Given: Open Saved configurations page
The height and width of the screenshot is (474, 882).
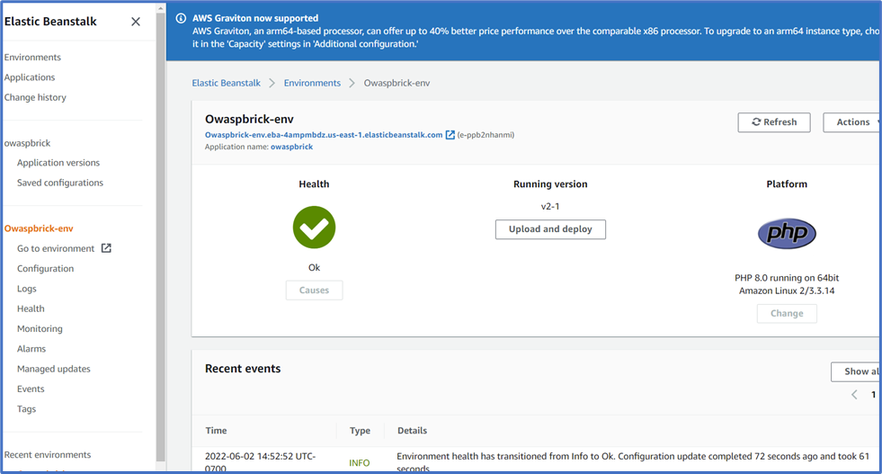Looking at the screenshot, I should pyautogui.click(x=60, y=183).
